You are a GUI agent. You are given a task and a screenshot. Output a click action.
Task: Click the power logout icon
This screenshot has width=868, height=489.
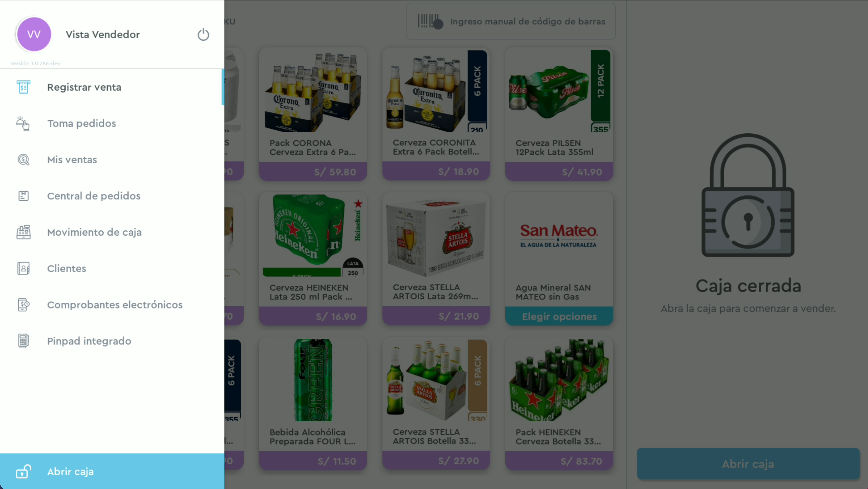(x=203, y=34)
